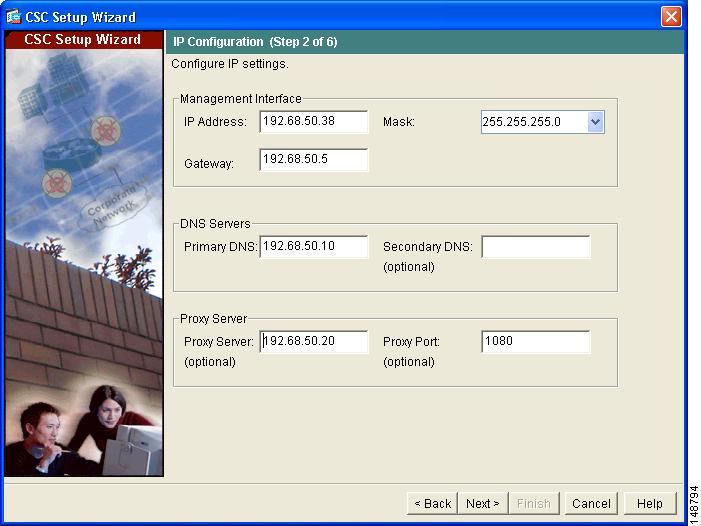
Task: Click the 'Mask:' label
Action: [x=399, y=122]
